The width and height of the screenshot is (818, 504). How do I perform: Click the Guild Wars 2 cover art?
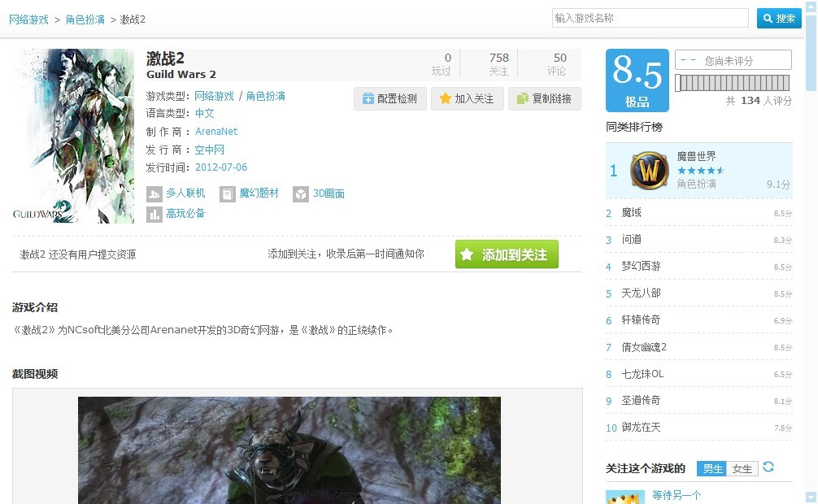(73, 137)
